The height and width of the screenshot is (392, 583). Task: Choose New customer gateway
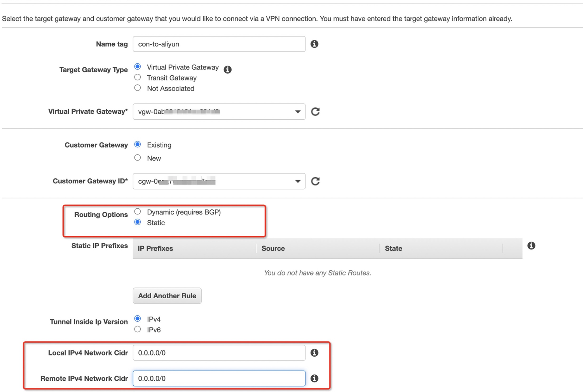[x=137, y=157]
